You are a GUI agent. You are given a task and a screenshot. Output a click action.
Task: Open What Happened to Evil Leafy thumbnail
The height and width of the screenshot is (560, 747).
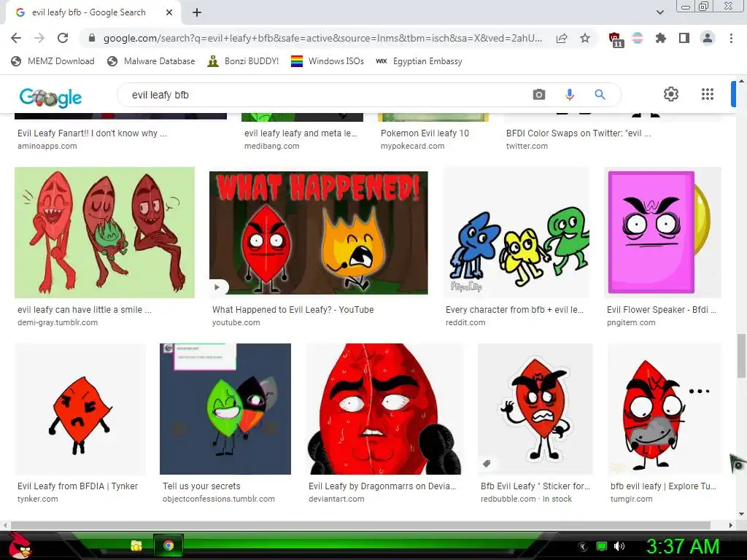click(x=318, y=233)
